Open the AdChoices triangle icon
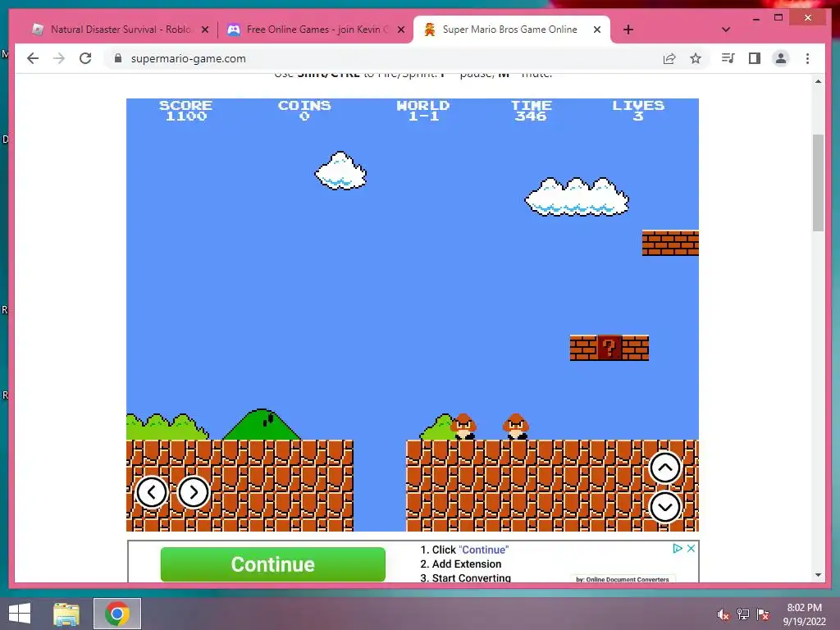This screenshot has height=630, width=840. [677, 548]
